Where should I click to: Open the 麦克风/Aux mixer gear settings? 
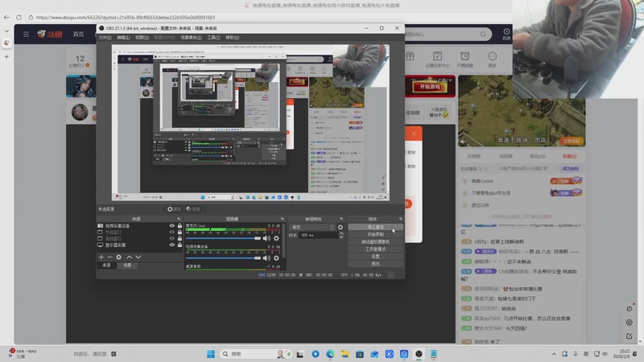click(x=276, y=238)
